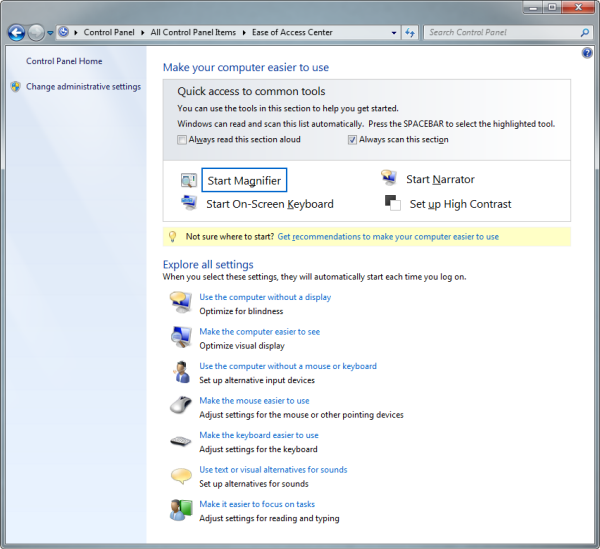This screenshot has height=549, width=600.
Task: Click the On-Screen Keyboard icon
Action: (189, 202)
